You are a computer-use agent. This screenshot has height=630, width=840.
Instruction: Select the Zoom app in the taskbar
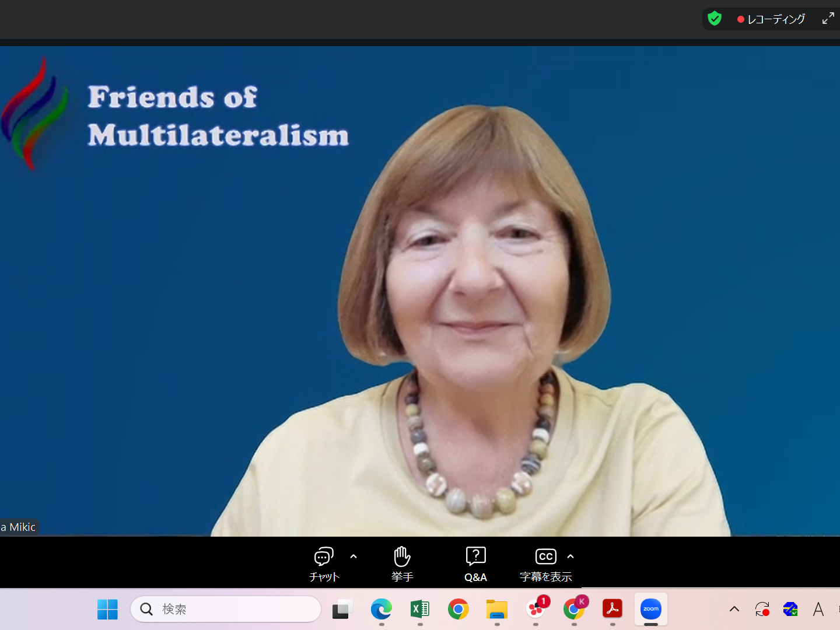pyautogui.click(x=651, y=610)
